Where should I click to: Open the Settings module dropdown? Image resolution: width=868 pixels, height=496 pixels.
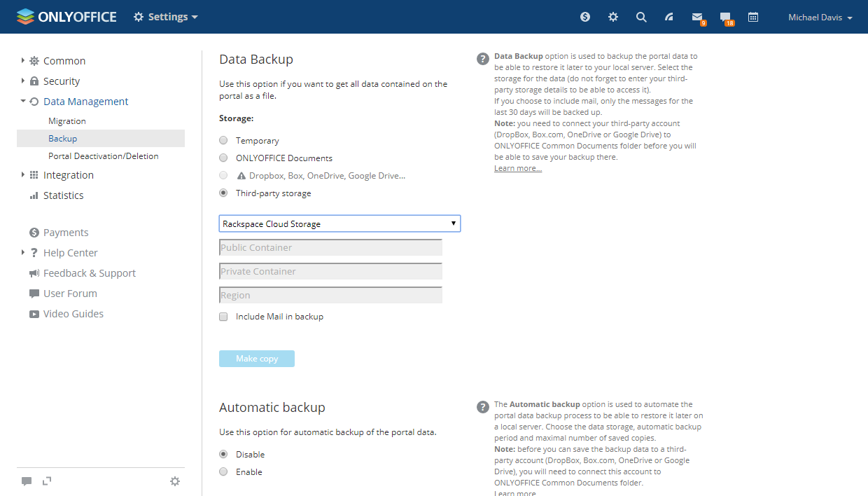click(x=166, y=17)
